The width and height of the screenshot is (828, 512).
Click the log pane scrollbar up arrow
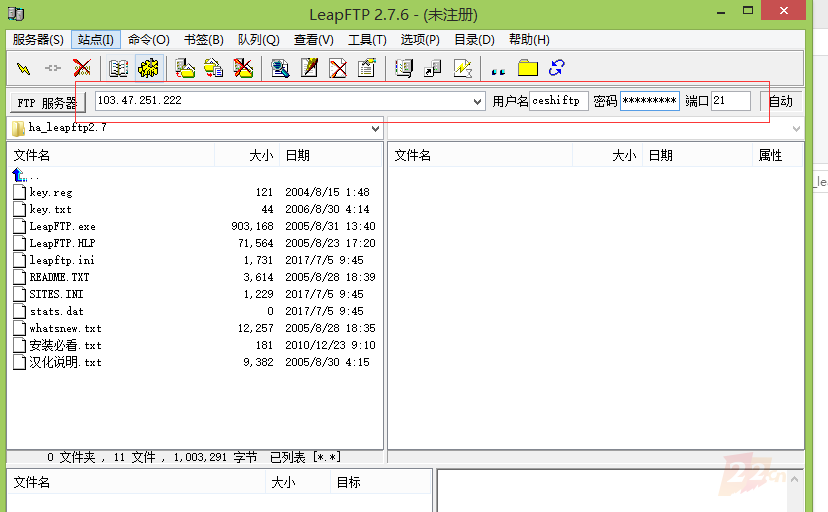(794, 479)
